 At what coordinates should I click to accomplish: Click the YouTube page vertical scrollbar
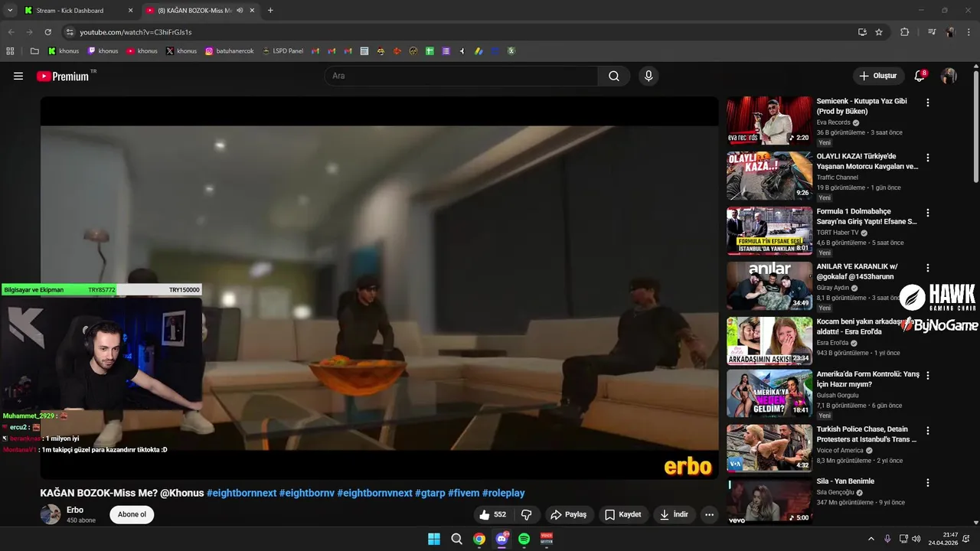pyautogui.click(x=975, y=126)
